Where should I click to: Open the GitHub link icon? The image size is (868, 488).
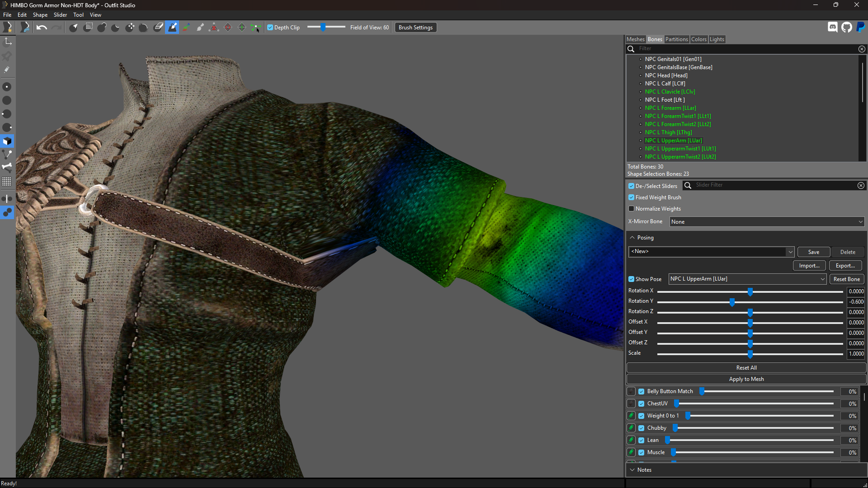tap(847, 27)
